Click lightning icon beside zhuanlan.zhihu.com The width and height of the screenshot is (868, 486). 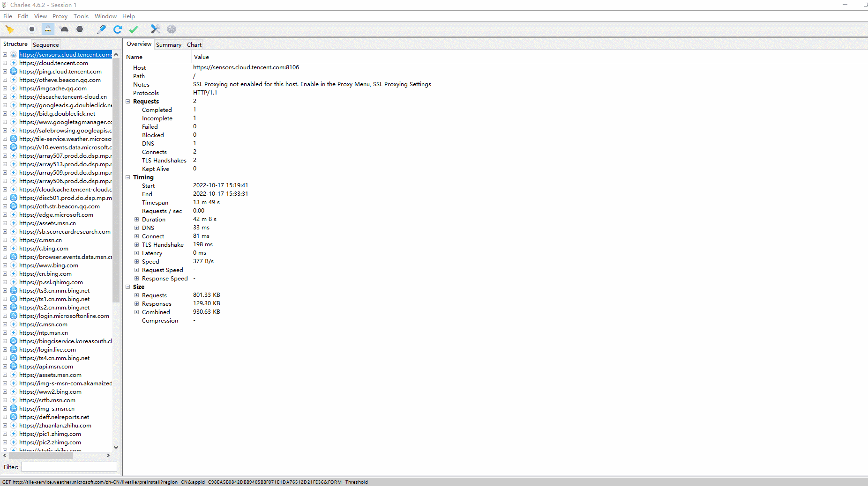point(14,426)
